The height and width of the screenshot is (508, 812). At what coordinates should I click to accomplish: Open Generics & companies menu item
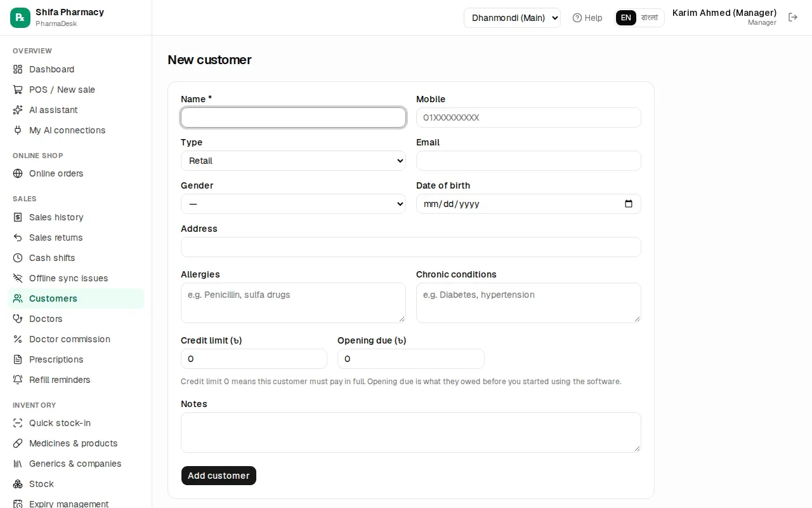pyautogui.click(x=76, y=464)
